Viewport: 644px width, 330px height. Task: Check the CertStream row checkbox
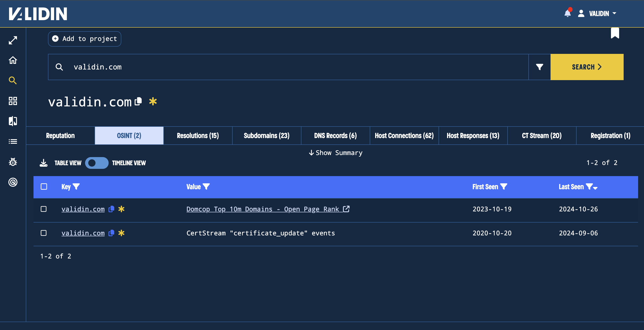43,233
